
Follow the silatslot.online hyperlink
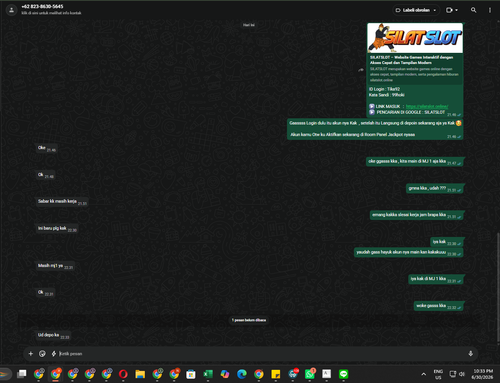(x=427, y=106)
